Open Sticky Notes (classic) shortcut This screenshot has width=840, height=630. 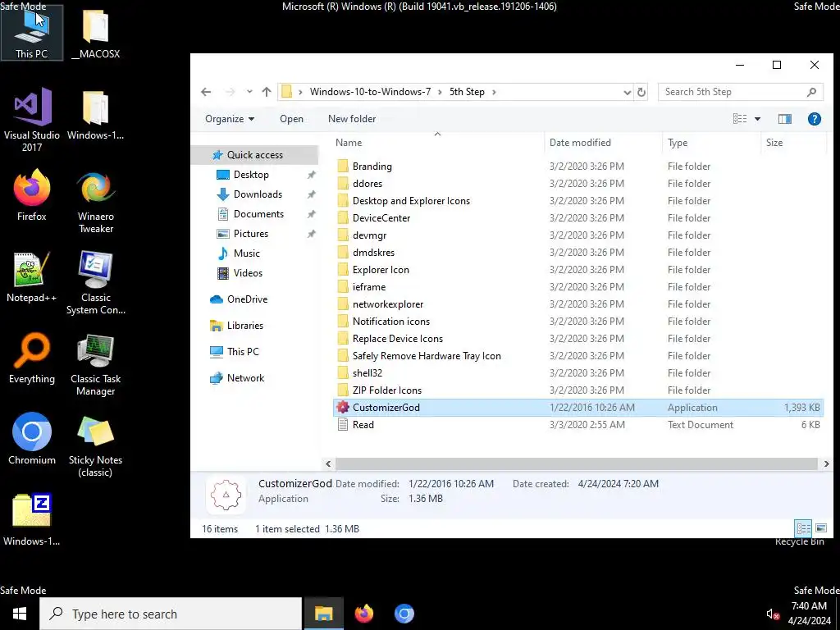coord(96,445)
